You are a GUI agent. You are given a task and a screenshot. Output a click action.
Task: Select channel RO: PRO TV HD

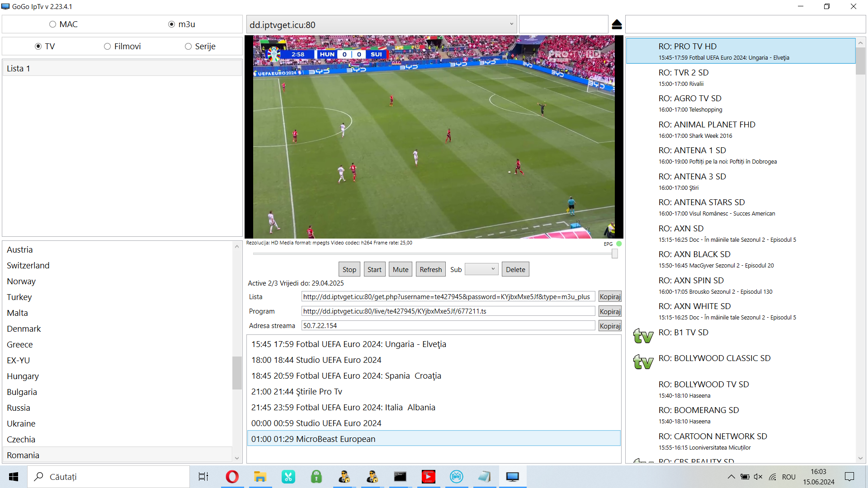tap(741, 51)
